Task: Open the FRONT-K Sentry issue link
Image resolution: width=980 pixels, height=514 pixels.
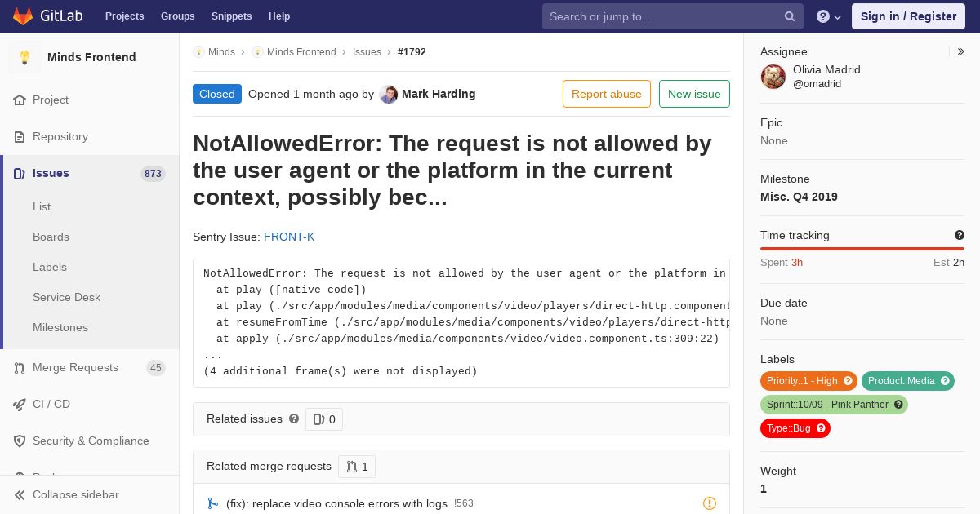Action: (x=289, y=237)
